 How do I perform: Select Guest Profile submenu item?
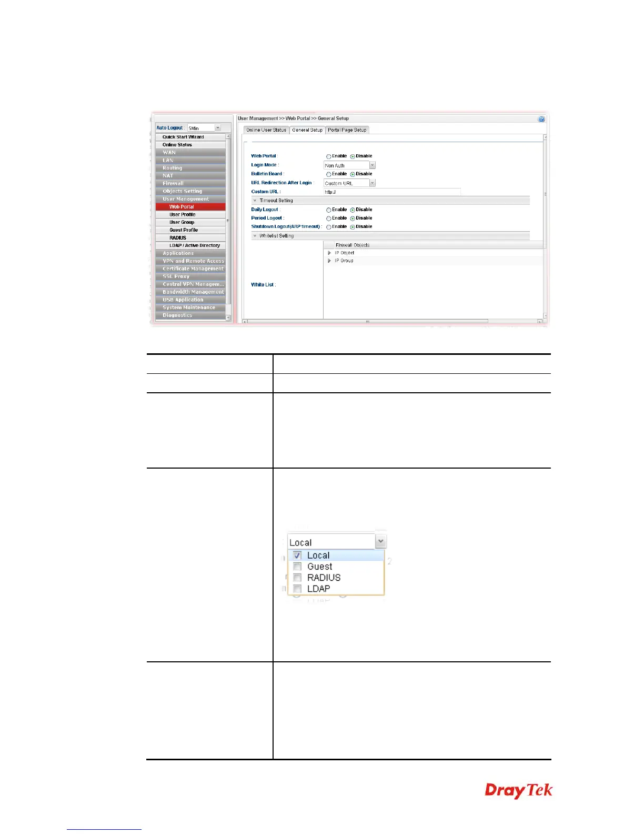click(x=190, y=230)
